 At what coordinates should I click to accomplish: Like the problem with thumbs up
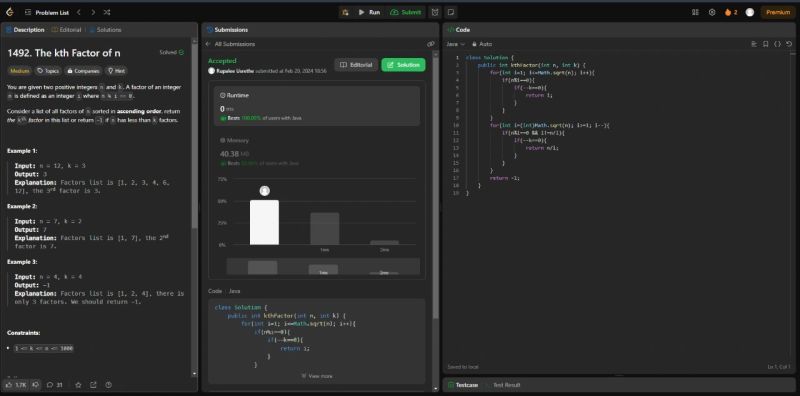16,385
